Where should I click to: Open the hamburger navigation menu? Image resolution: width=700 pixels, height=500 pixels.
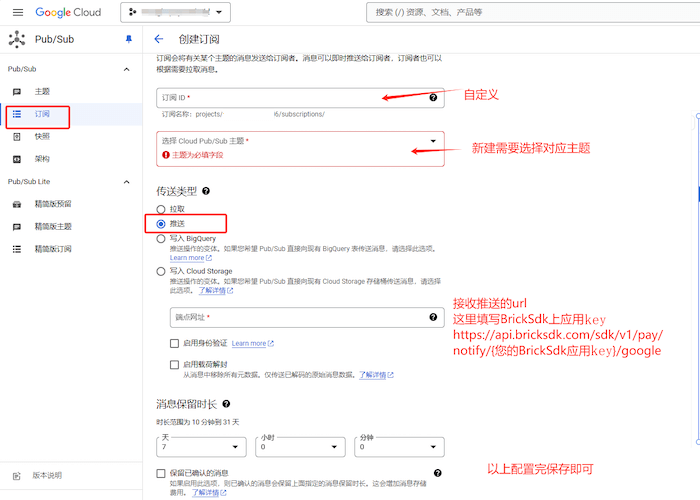click(17, 12)
